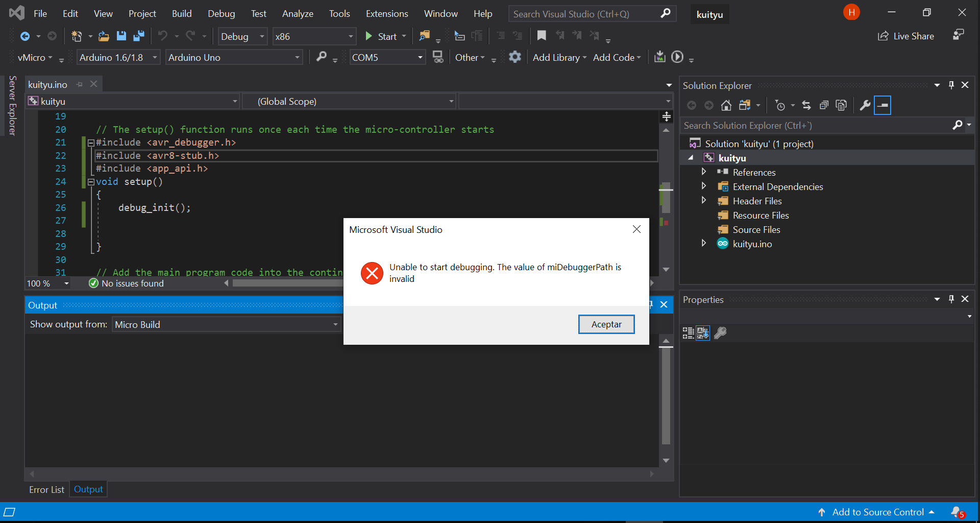This screenshot has width=980, height=523.
Task: Toggle auto-hide pin on Solution Explorer
Action: (x=951, y=85)
